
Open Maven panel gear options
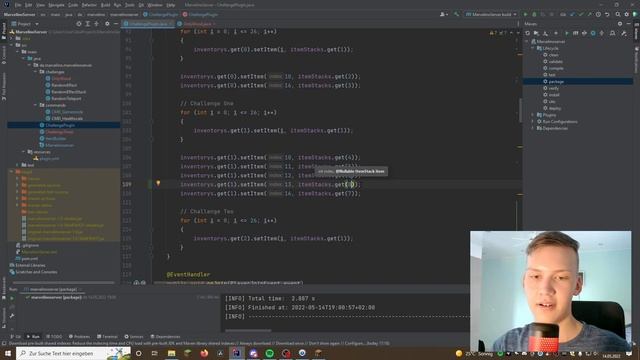point(620,24)
